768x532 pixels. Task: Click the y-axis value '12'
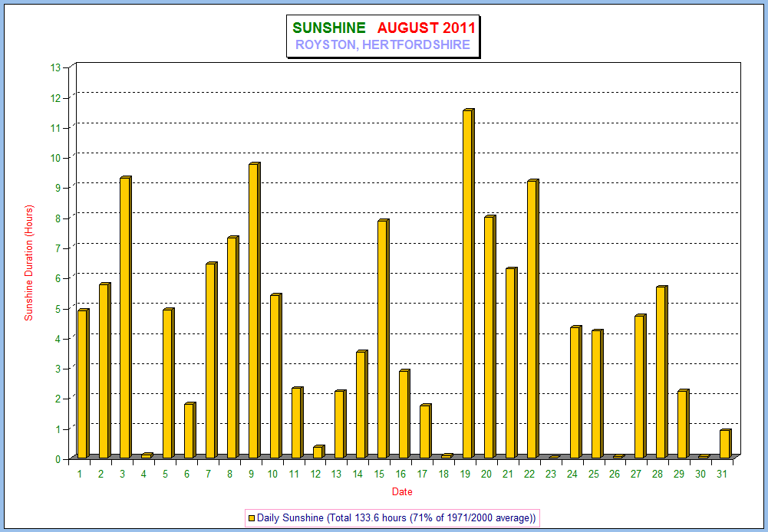55,98
